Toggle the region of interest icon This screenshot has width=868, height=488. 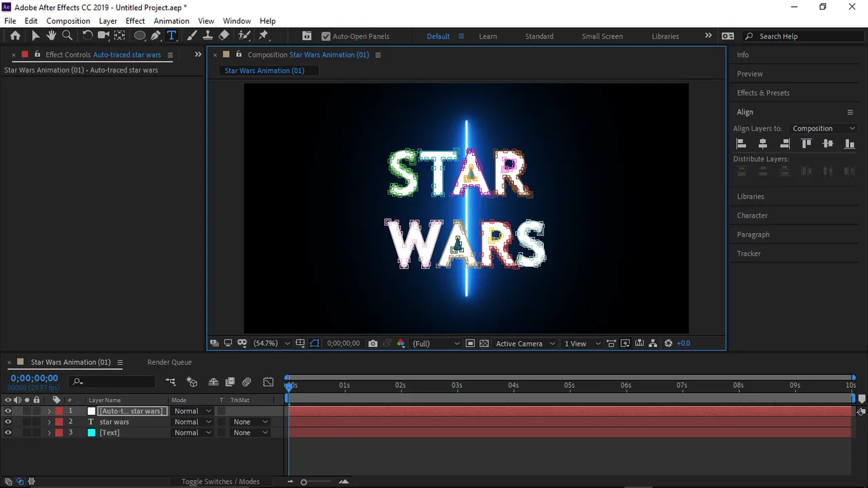pyautogui.click(x=470, y=344)
